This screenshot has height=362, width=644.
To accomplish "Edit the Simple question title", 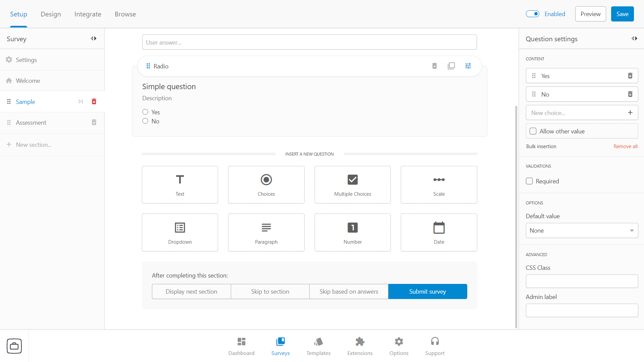I will pyautogui.click(x=169, y=86).
